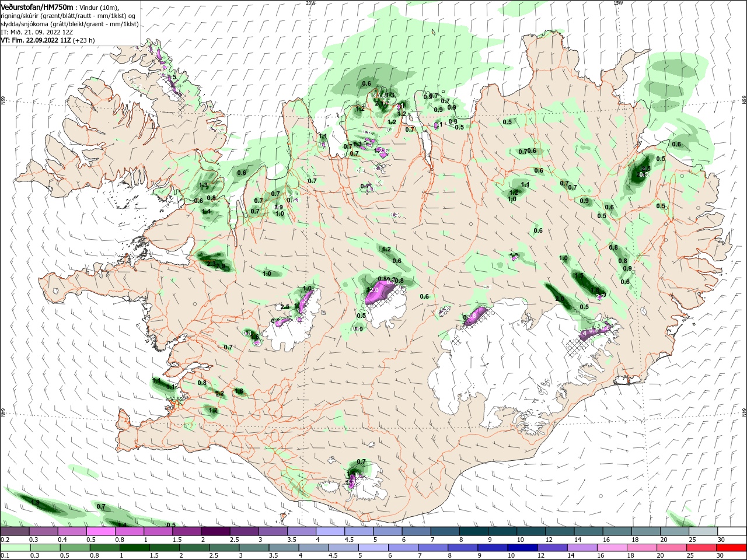This screenshot has height=560, width=747.
Task: Click the '0.4' label in the snow legend
Action: pos(62,540)
